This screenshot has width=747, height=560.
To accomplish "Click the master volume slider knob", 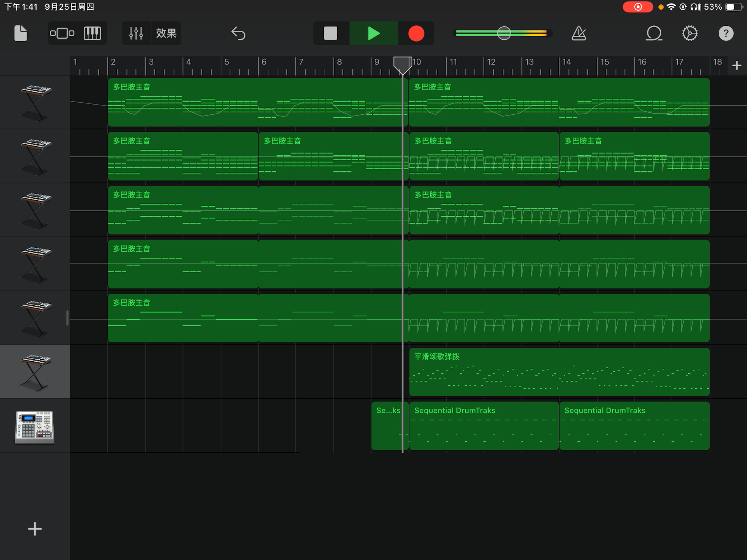I will tap(504, 33).
